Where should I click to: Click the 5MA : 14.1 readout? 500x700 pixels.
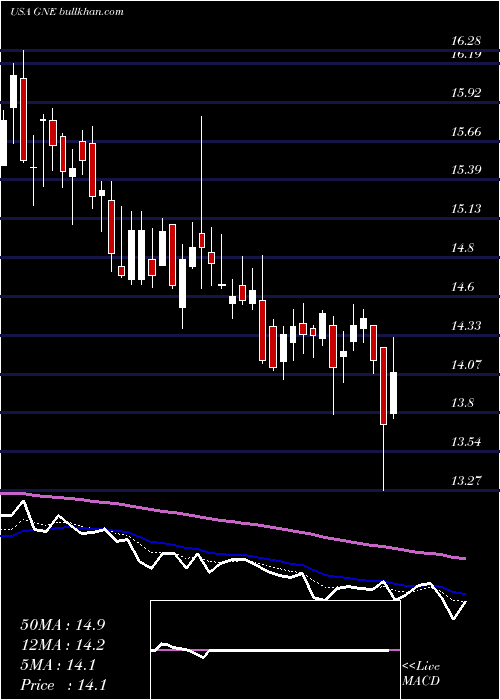(x=58, y=665)
